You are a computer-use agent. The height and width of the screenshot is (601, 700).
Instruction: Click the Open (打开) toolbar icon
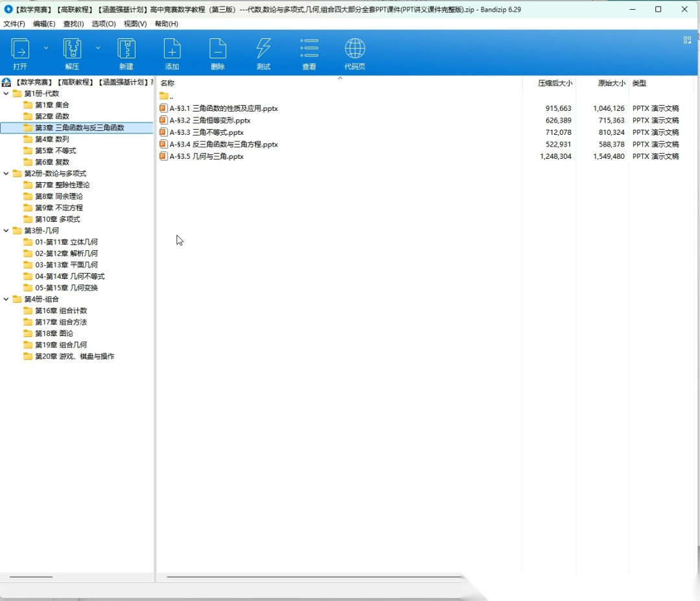pyautogui.click(x=21, y=49)
